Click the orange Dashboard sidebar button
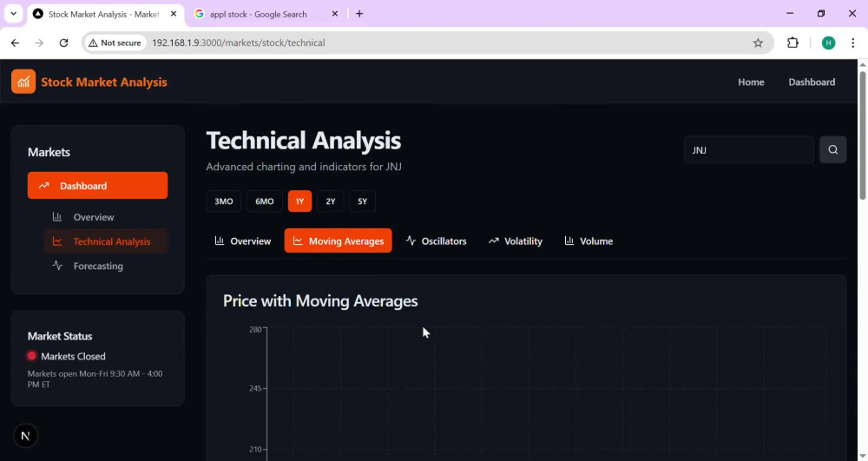Image resolution: width=868 pixels, height=461 pixels. [97, 186]
